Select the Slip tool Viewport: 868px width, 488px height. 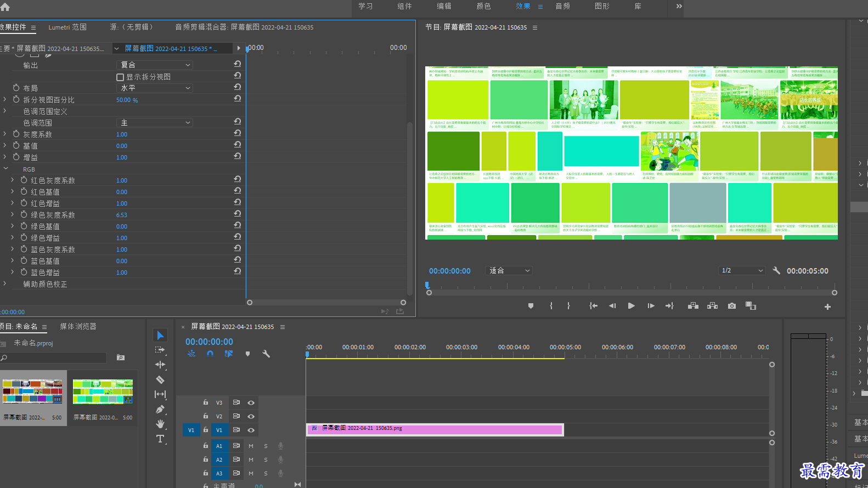tap(160, 394)
